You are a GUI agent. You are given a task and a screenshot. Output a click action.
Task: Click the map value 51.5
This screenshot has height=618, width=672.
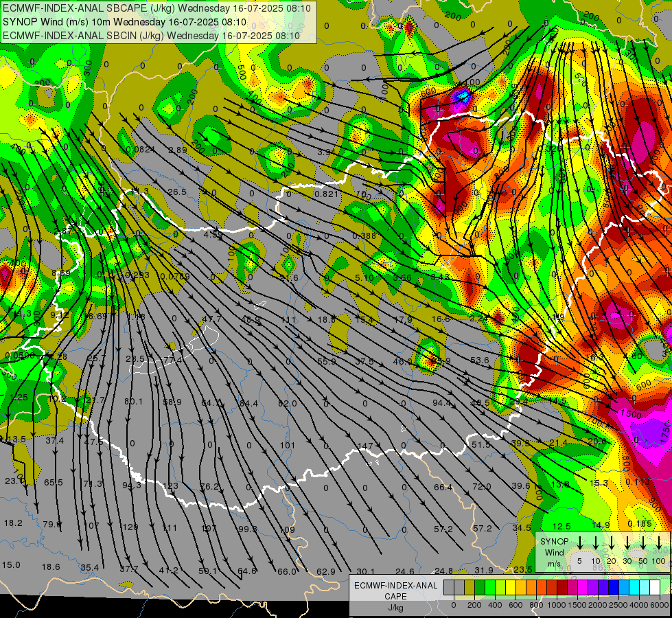click(x=481, y=445)
